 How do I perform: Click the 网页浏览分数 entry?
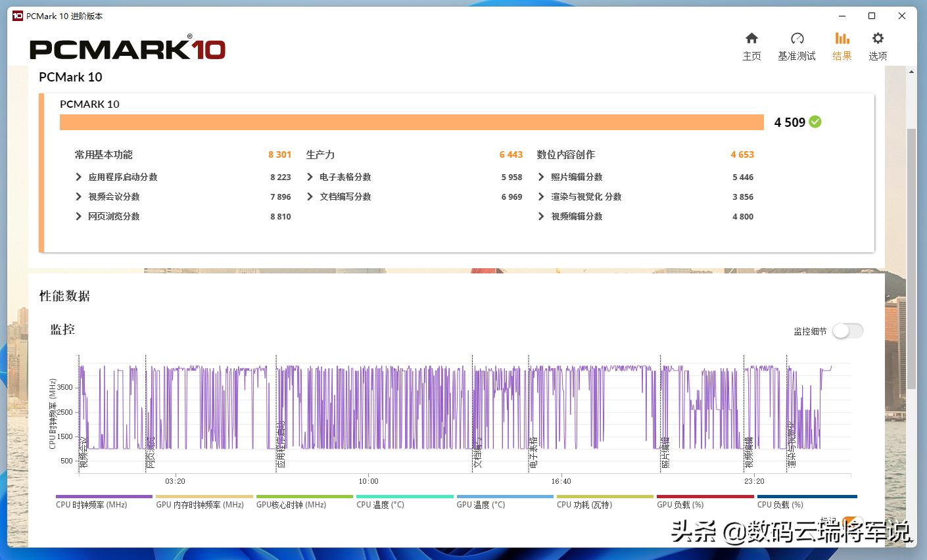[113, 216]
